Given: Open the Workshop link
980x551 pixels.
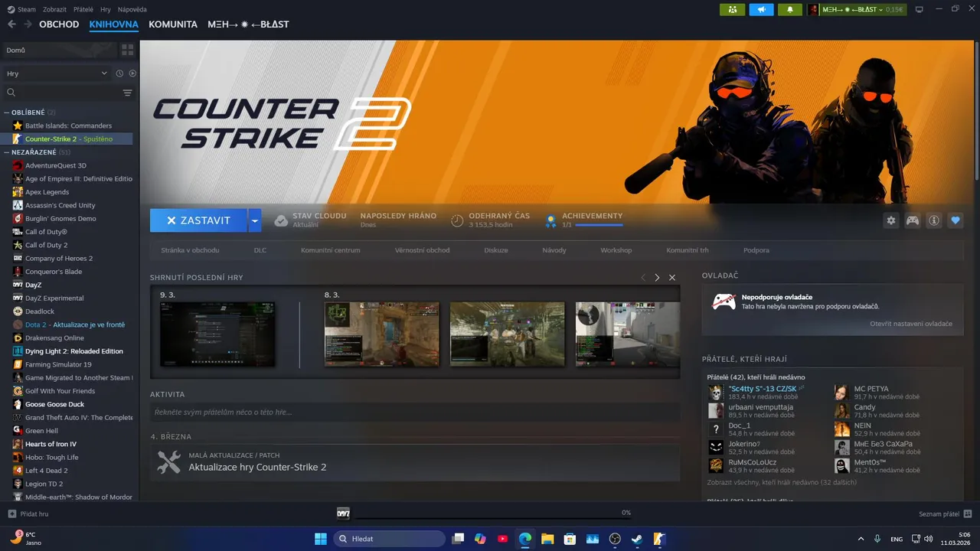Looking at the screenshot, I should (x=616, y=250).
